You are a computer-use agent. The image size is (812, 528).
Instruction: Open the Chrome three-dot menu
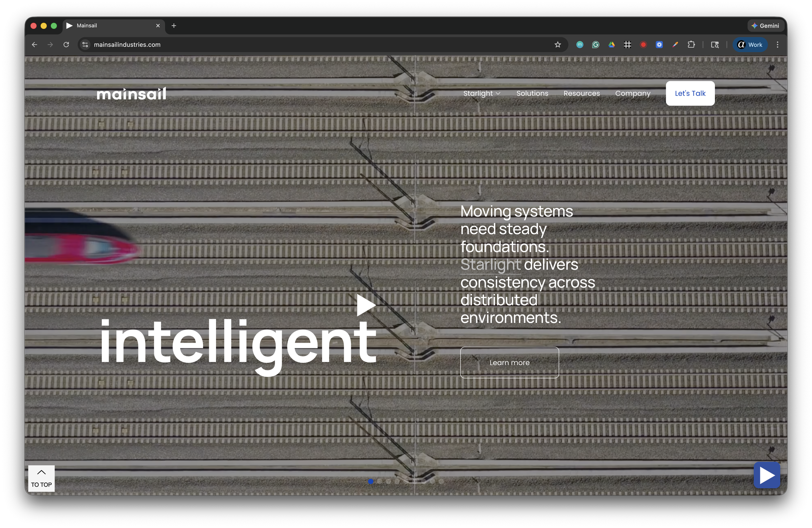point(778,45)
